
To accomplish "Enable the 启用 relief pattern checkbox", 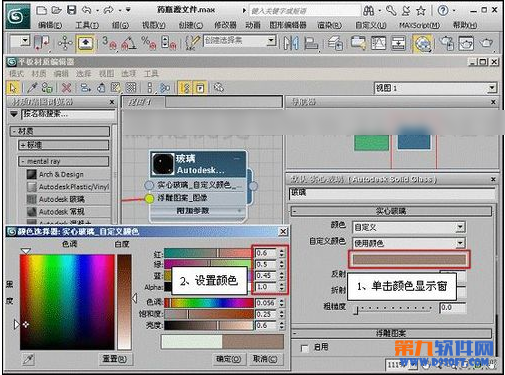I will coord(304,348).
